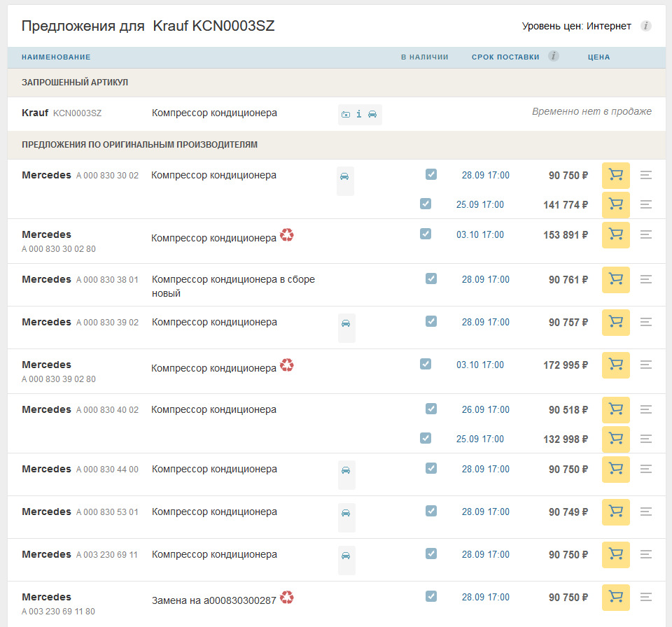
Task: Add 172 995 ₽ offer to cart
Action: (616, 365)
